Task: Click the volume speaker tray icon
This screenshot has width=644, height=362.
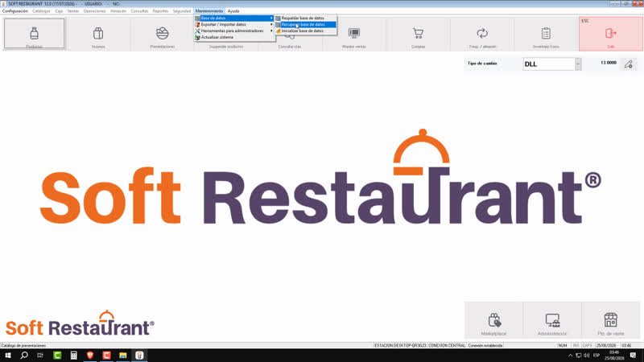Action: [587, 356]
